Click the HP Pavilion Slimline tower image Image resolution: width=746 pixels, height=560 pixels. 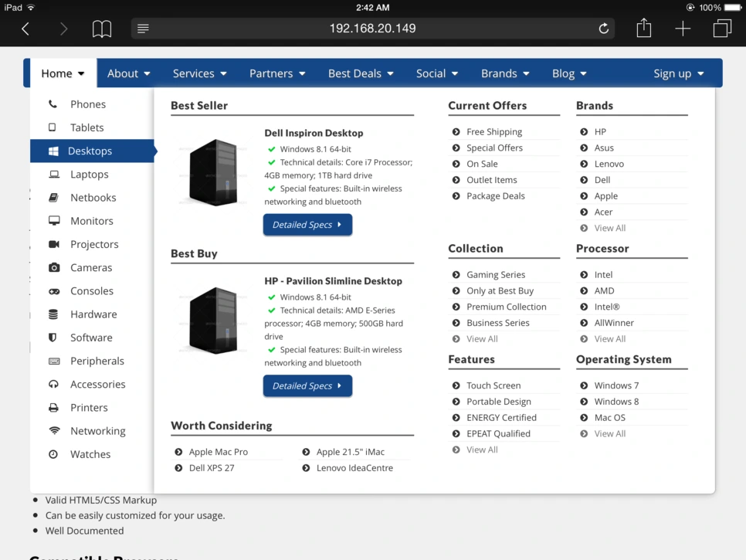point(212,321)
